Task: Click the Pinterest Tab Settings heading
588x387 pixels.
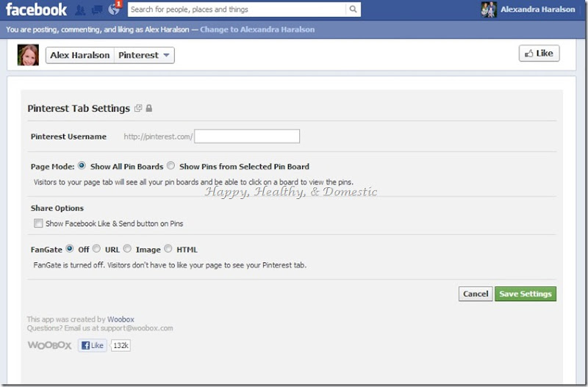Action: point(79,108)
